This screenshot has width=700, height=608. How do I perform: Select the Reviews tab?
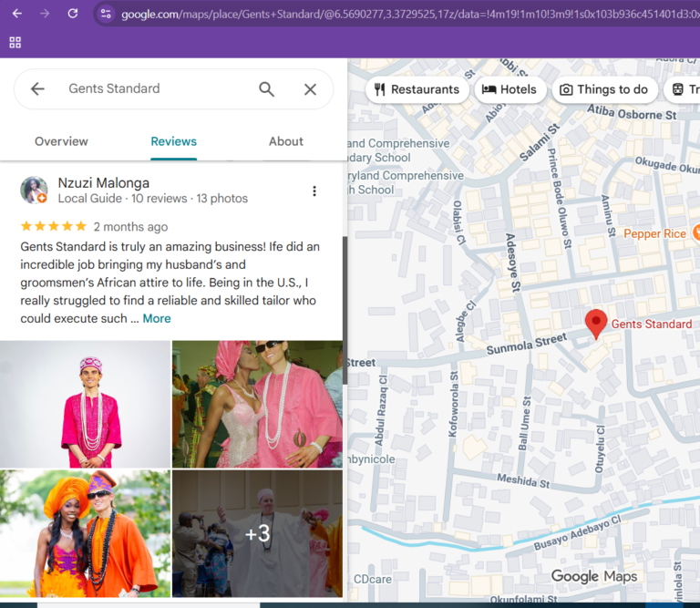tap(174, 141)
